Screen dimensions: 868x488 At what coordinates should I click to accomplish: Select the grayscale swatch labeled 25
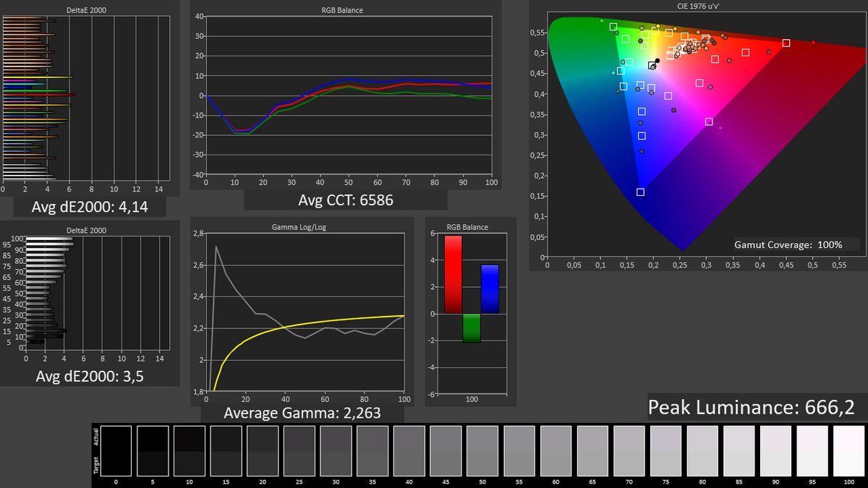click(299, 450)
